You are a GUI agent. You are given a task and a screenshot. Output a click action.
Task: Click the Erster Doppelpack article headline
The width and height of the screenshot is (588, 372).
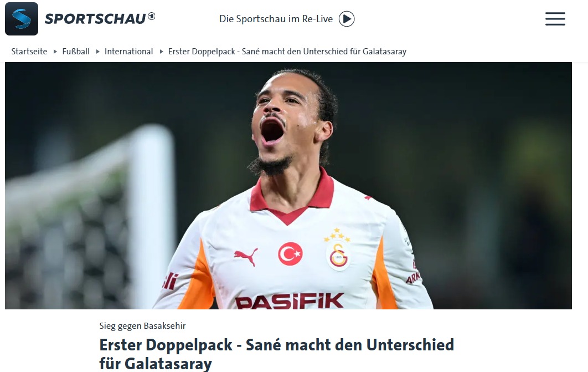[x=276, y=354]
